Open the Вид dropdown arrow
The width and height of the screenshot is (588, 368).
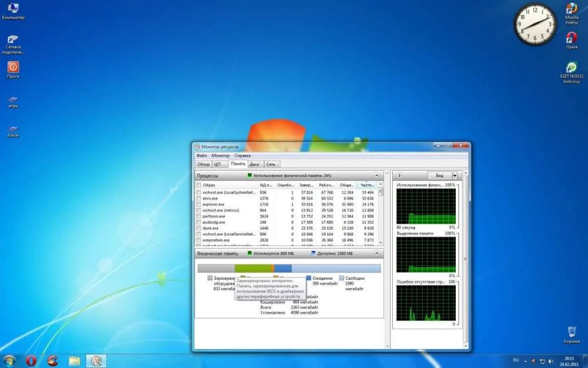pos(455,175)
